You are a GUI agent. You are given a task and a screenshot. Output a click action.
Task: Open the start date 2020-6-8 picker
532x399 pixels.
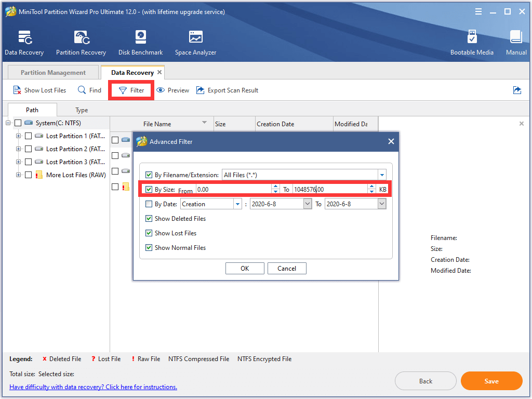tap(308, 204)
